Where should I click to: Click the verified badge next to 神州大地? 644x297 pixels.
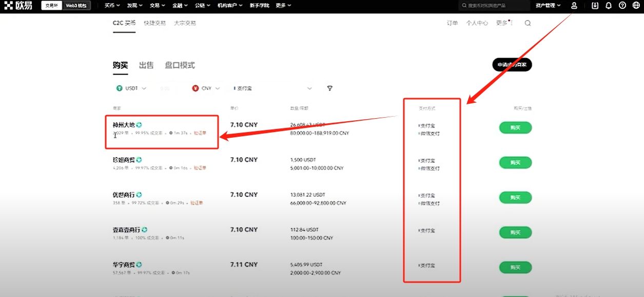click(139, 124)
